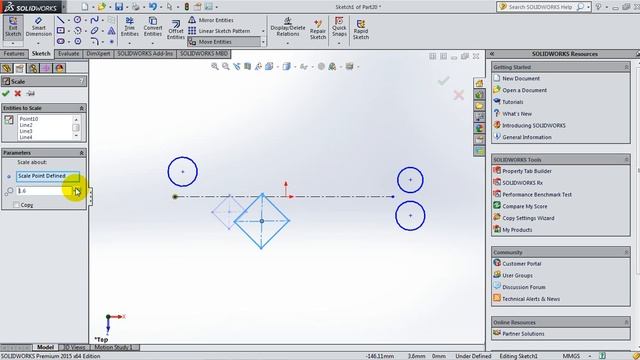This screenshot has height=360, width=640.
Task: Switch to the Evaluate tab
Action: click(68, 54)
